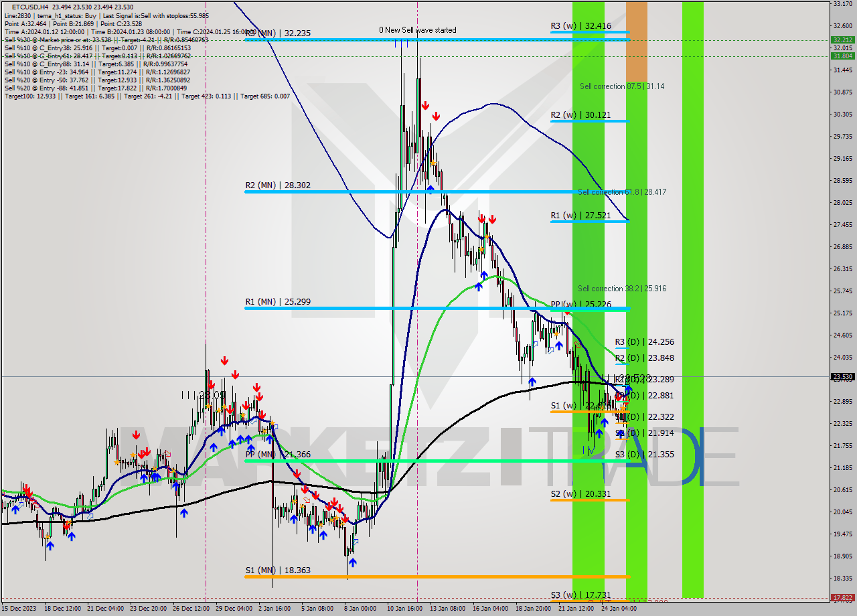This screenshot has width=857, height=616.
Task: Select the S1 (MN) | 18.363 monthly label
Action: tap(278, 570)
